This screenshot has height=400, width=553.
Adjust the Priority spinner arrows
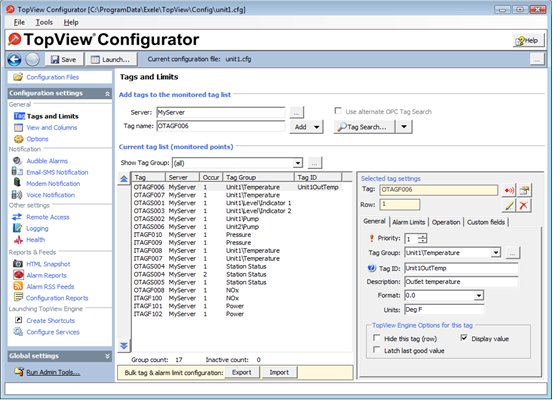pos(422,239)
